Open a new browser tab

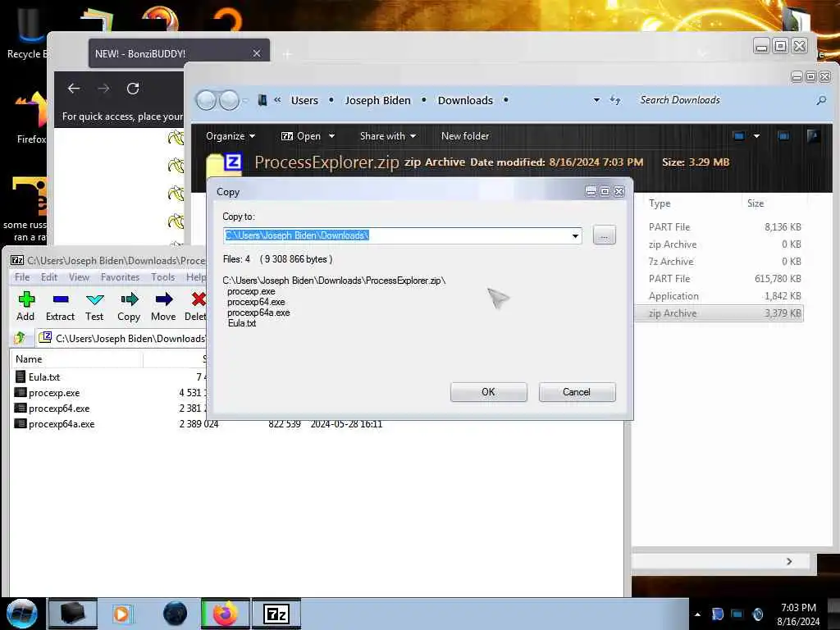pyautogui.click(x=287, y=54)
